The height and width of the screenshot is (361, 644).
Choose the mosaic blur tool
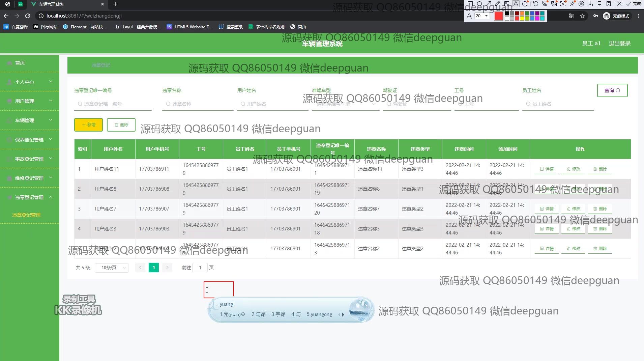pos(507,4)
